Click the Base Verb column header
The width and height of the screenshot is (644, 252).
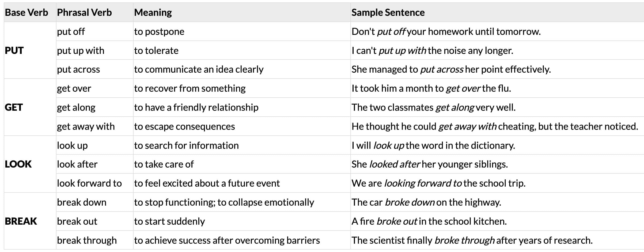26,13
